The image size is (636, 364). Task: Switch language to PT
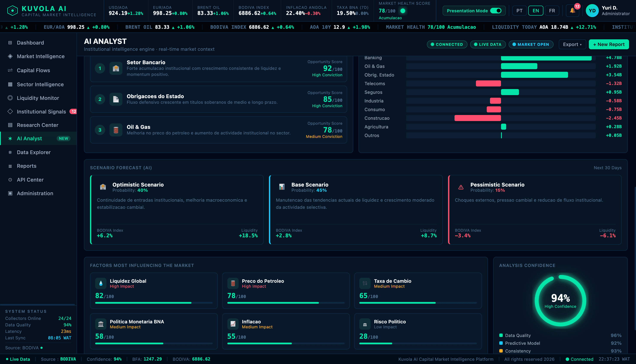519,11
